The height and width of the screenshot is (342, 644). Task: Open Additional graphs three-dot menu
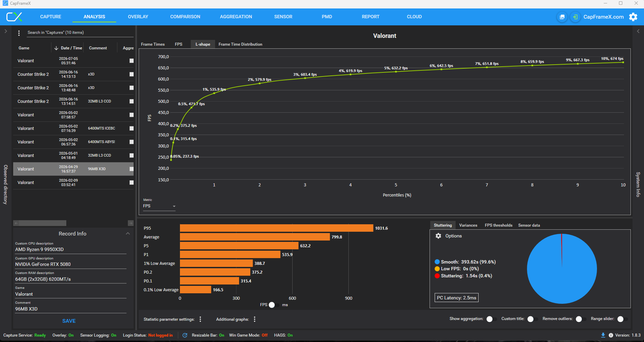point(254,319)
